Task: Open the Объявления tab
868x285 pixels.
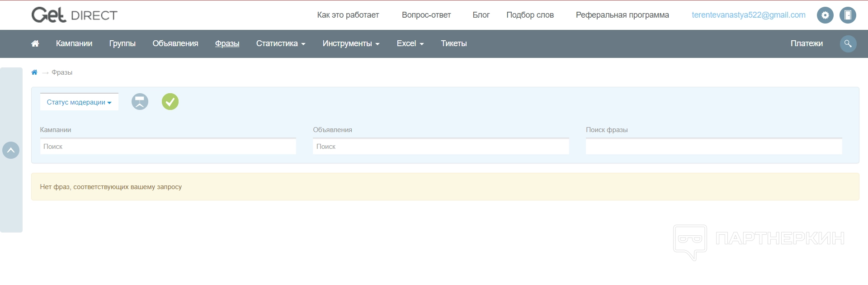Action: coord(175,43)
